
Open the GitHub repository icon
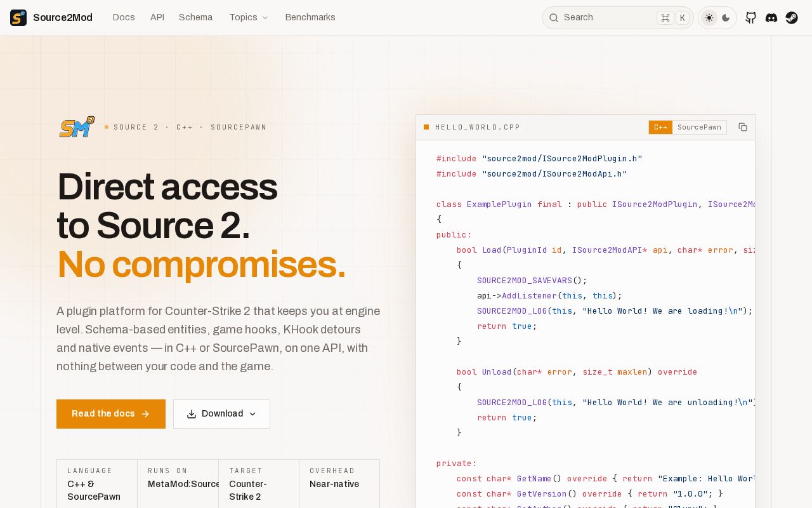(751, 18)
